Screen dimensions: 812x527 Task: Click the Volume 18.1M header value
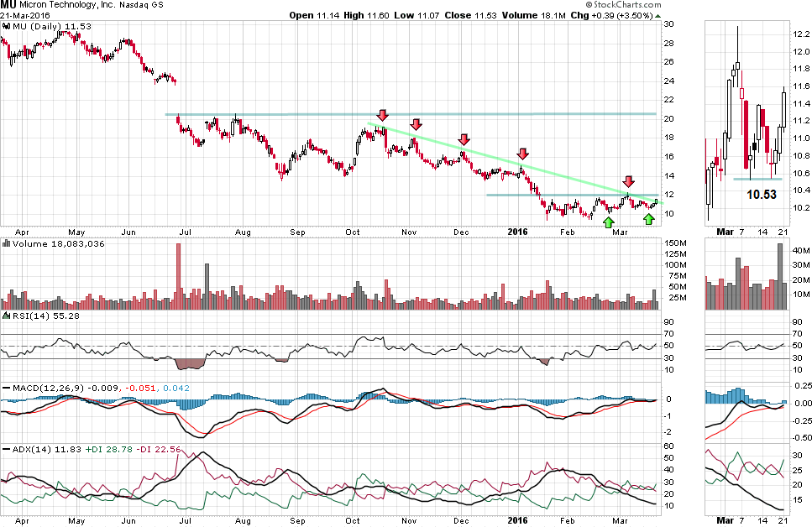[533, 16]
